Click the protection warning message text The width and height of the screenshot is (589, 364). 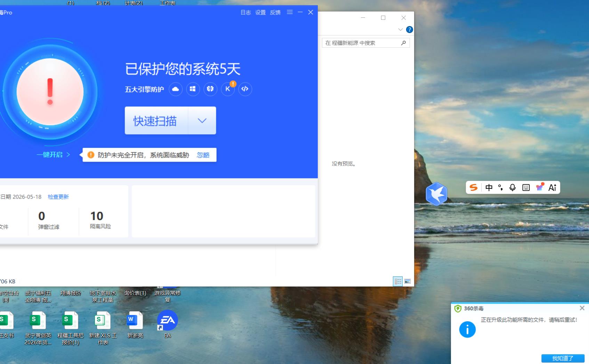(x=143, y=155)
